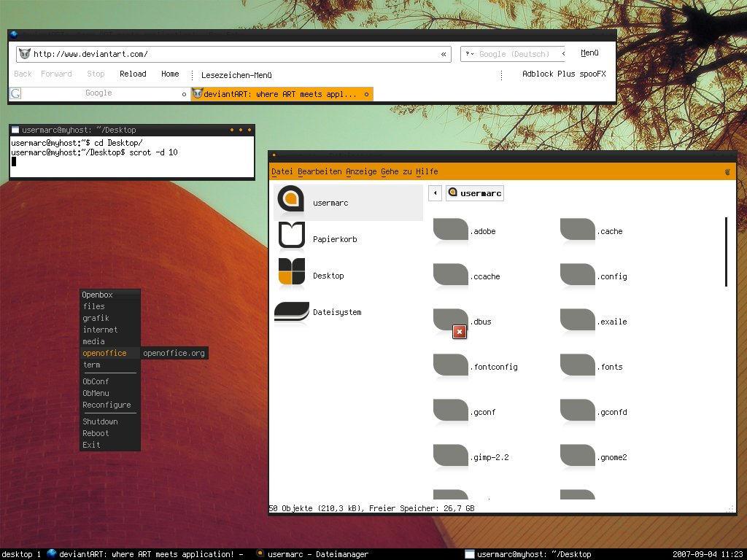Select the .gconf folder icon

pyautogui.click(x=450, y=411)
